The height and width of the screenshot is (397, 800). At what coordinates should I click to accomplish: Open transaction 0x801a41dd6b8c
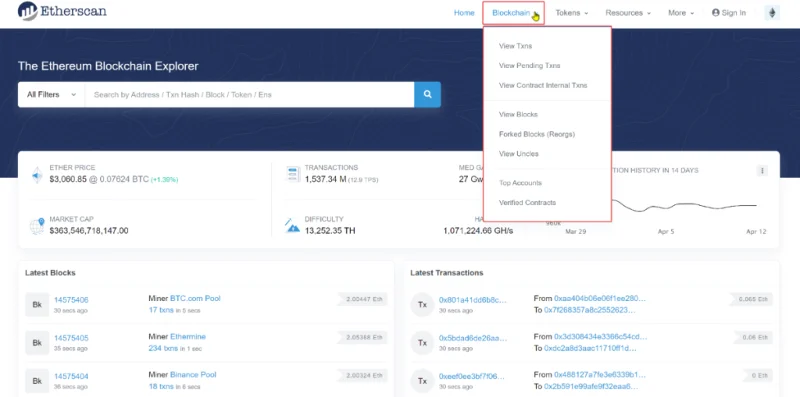click(x=473, y=300)
